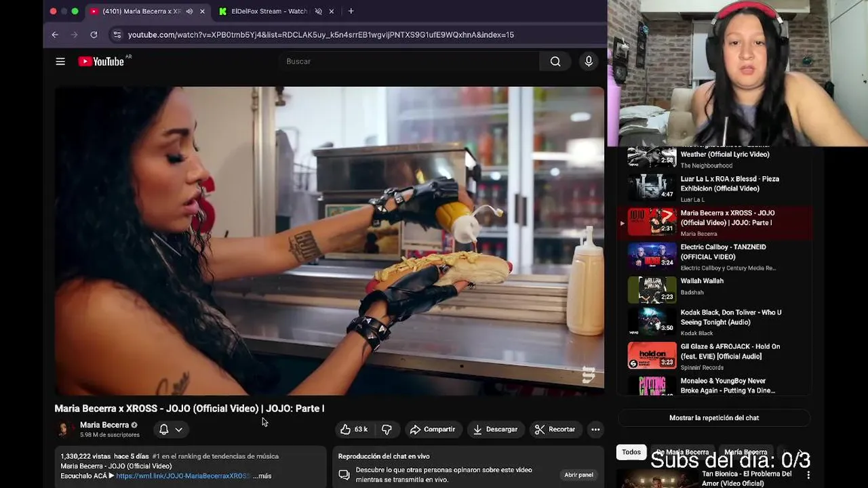This screenshot has width=868, height=488.
Task: Click the channel watermark in the video corner
Action: tap(588, 375)
